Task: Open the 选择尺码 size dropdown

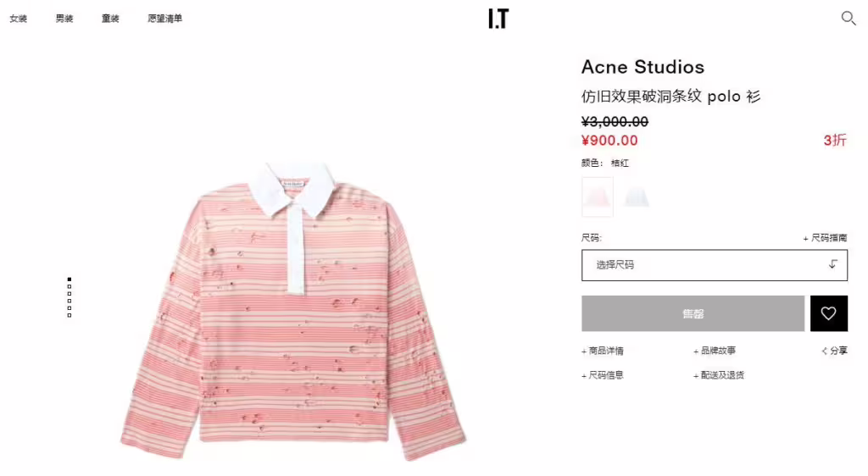Action: 714,265
